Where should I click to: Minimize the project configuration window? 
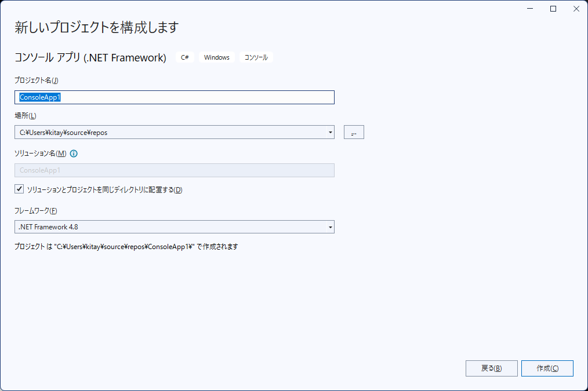[x=529, y=9]
